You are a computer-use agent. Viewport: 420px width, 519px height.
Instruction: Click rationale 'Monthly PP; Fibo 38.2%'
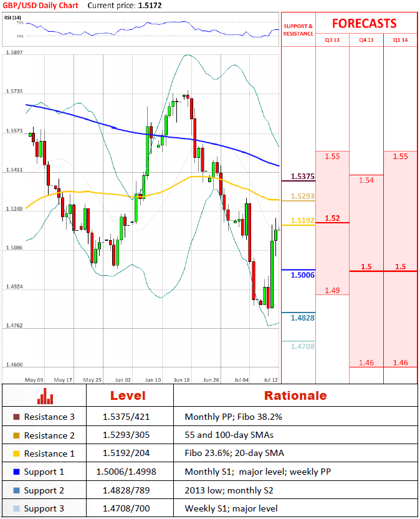(233, 417)
